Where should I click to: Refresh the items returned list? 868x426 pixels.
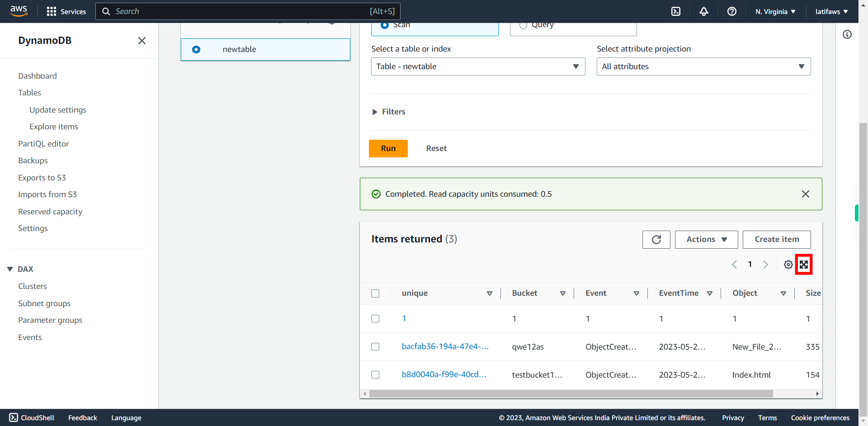pos(656,239)
